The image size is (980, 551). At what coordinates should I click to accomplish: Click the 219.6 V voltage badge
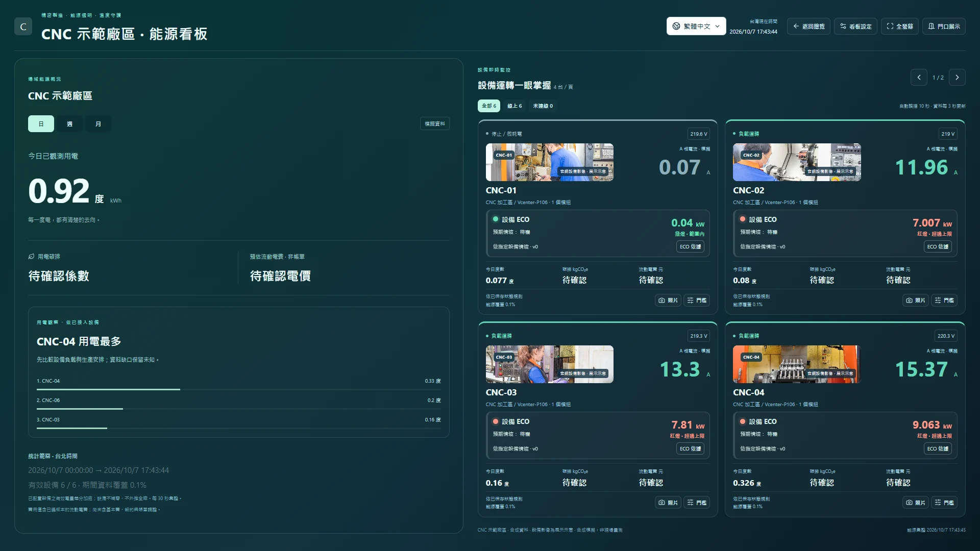click(699, 134)
